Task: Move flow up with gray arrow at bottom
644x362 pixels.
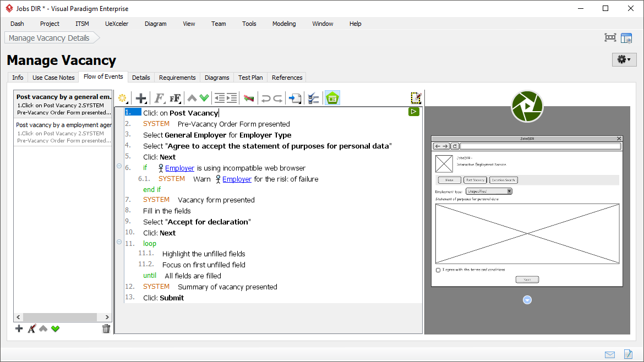Action: pos(43,328)
